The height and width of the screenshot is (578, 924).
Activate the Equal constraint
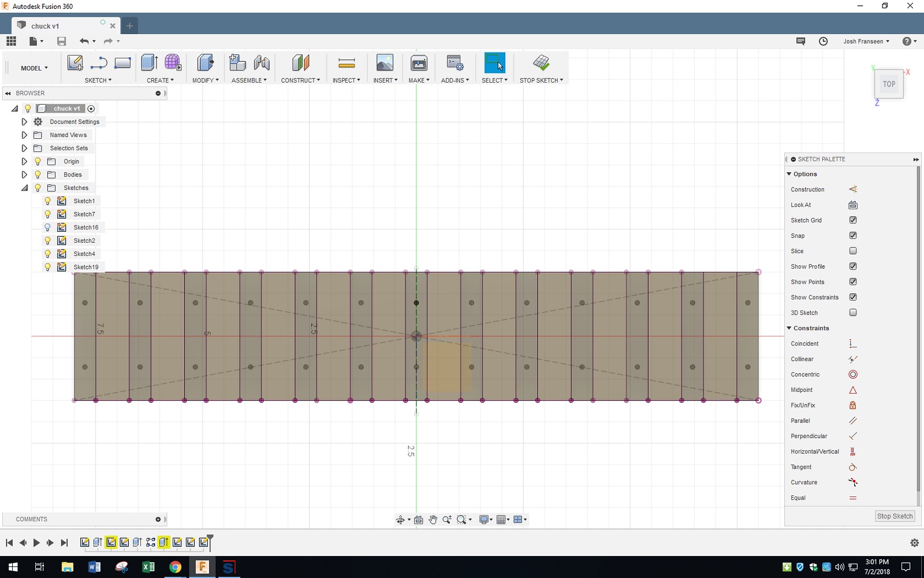853,498
